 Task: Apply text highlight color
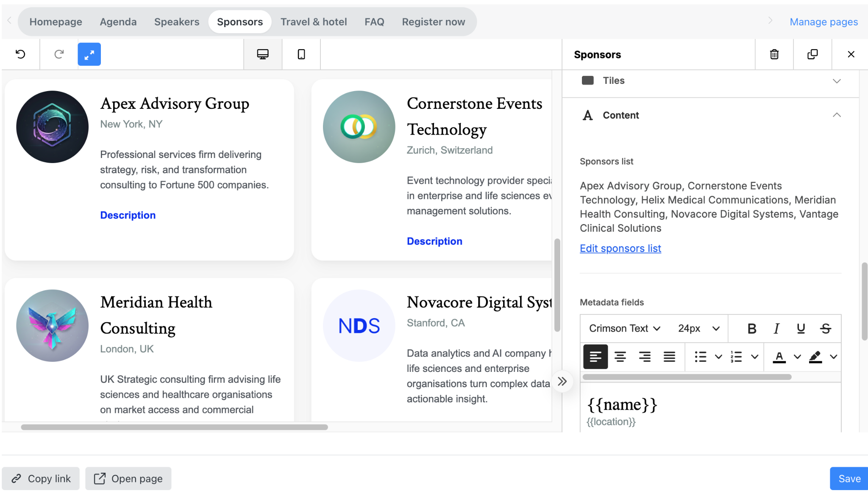pos(815,357)
